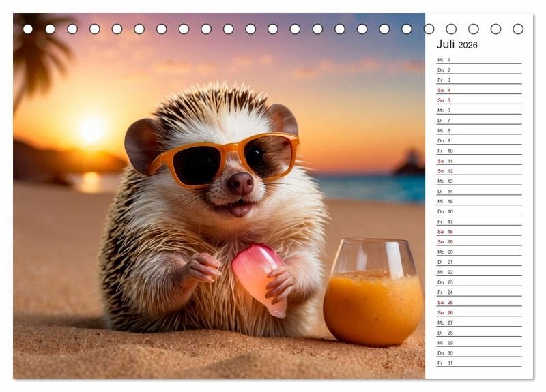The height and width of the screenshot is (392, 546).
Task: Select the 'Di 28' date row
Action: coord(479,332)
